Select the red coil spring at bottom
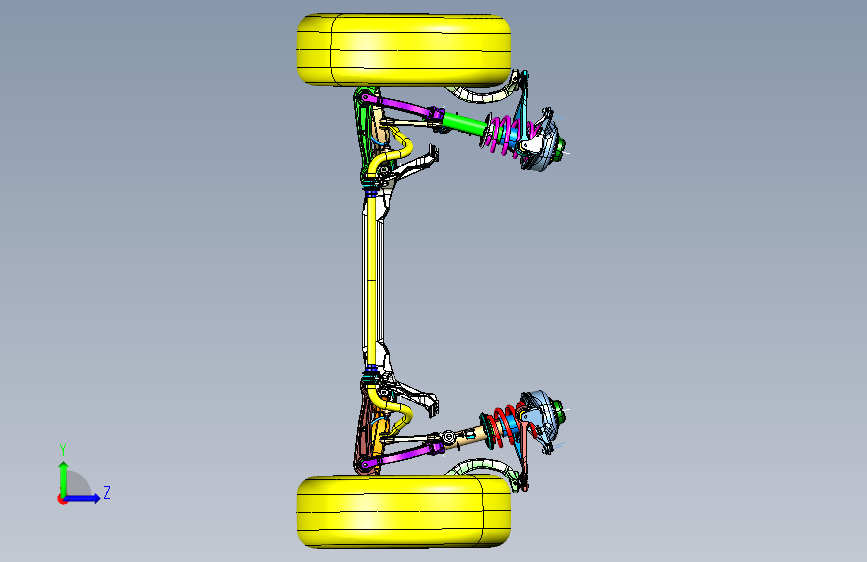The height and width of the screenshot is (562, 867). 504,427
